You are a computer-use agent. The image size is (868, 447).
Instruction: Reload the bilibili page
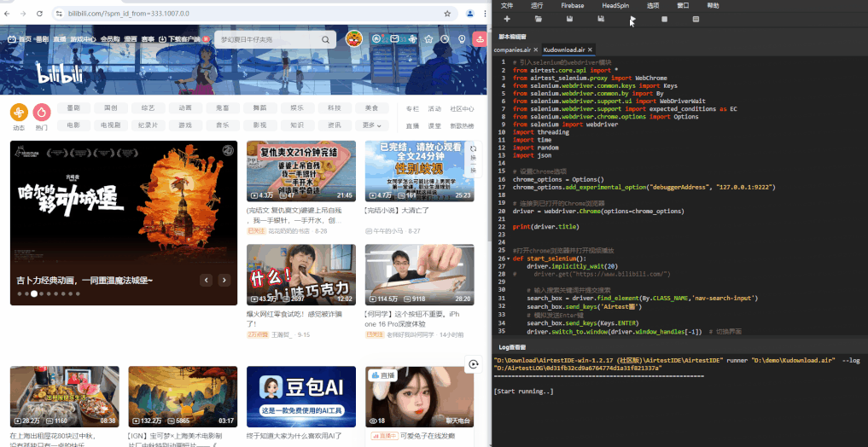(39, 14)
